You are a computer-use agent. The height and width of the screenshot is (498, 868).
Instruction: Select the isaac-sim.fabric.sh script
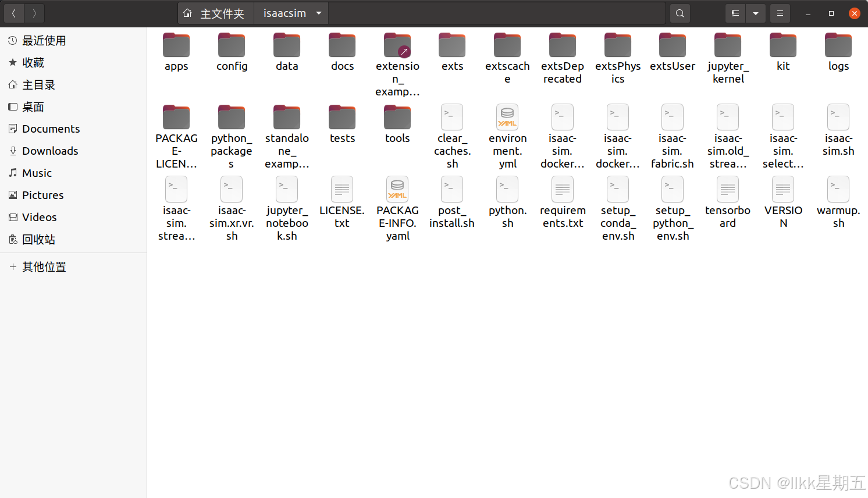pyautogui.click(x=673, y=137)
